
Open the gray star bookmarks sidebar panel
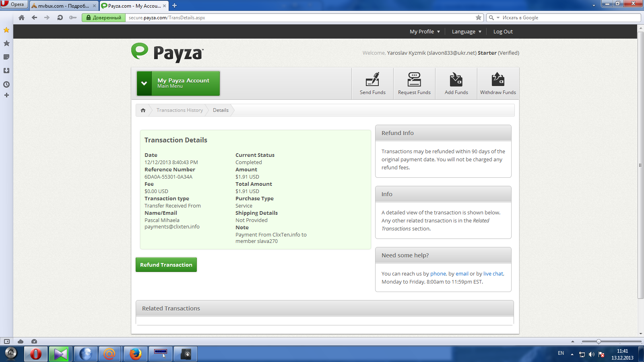[6, 43]
